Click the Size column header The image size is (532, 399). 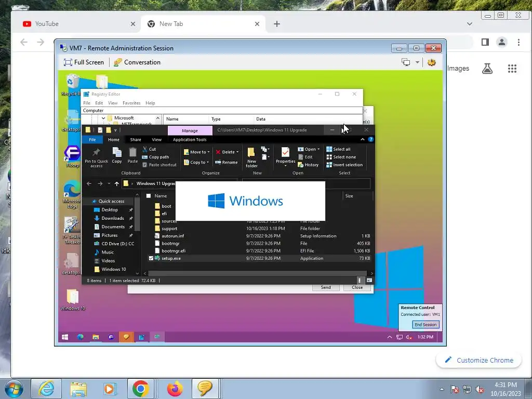pos(349,196)
